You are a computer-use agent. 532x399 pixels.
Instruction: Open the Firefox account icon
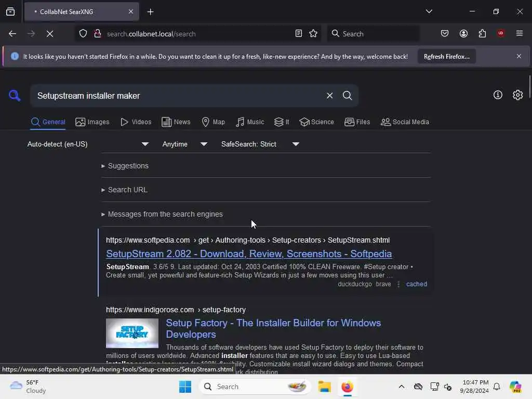click(x=463, y=34)
